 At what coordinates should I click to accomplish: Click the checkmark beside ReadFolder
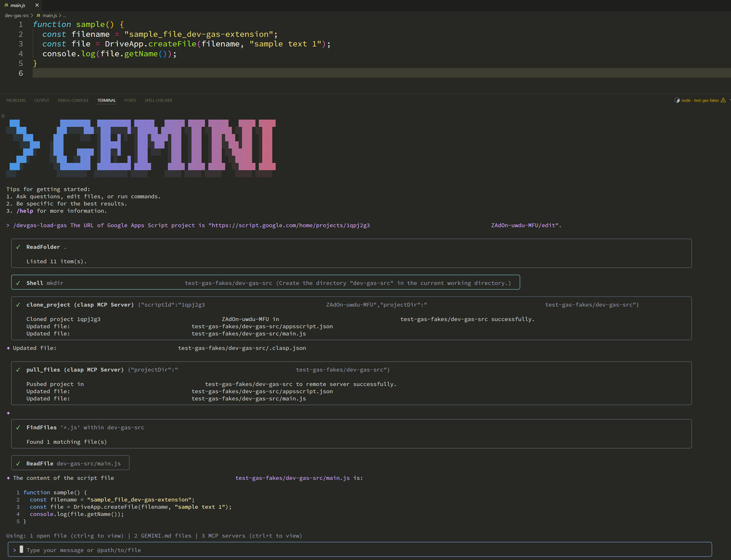tap(18, 247)
